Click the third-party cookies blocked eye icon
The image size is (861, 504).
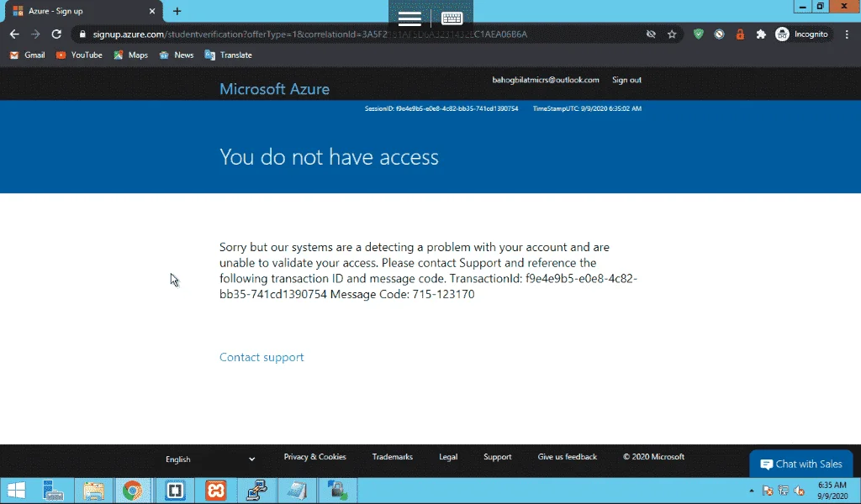click(x=651, y=34)
